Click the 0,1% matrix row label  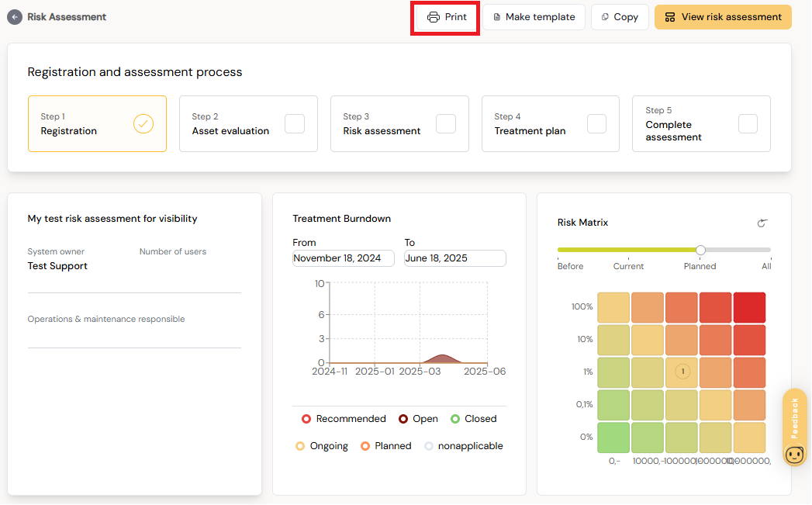[x=584, y=404]
